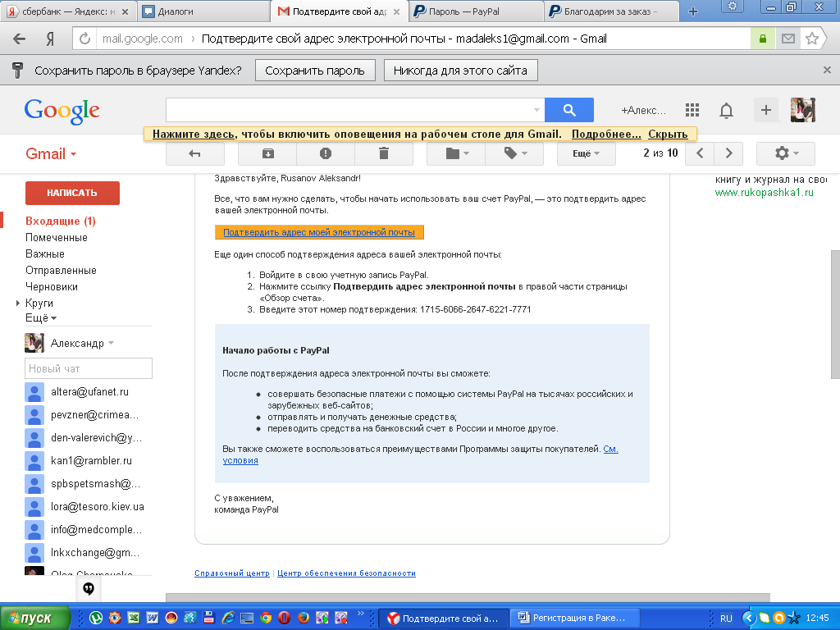Launch Opera from the quick launch bar
Screen dimensions: 840x630
click(x=284, y=618)
